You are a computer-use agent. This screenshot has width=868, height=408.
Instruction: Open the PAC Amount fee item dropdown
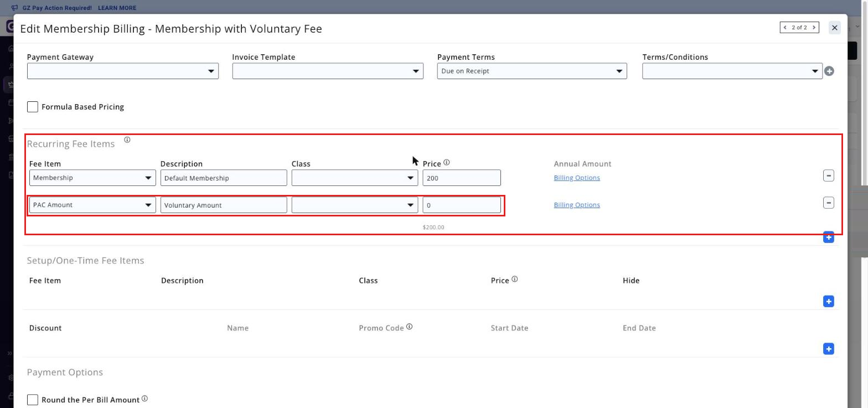click(x=92, y=205)
